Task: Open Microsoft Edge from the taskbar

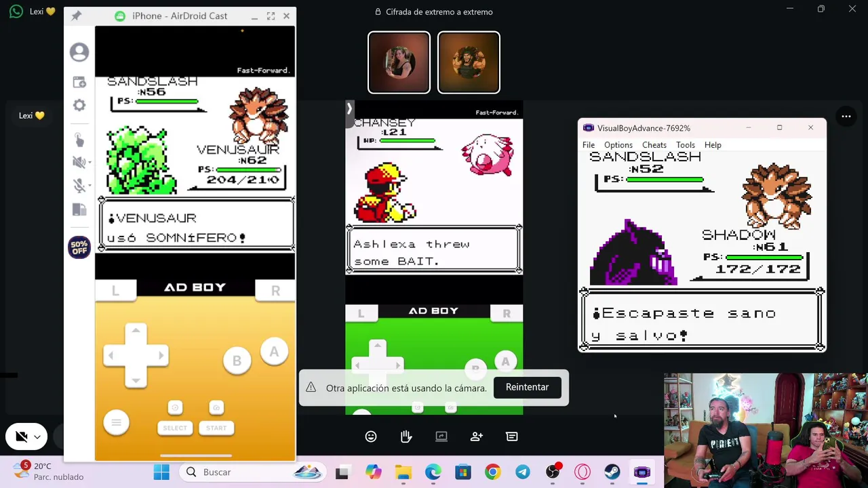Action: pyautogui.click(x=433, y=472)
